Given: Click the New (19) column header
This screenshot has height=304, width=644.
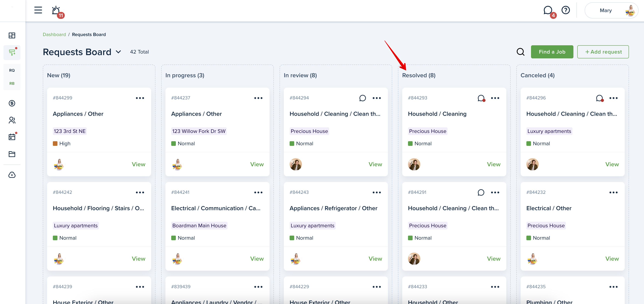Looking at the screenshot, I should pos(58,76).
